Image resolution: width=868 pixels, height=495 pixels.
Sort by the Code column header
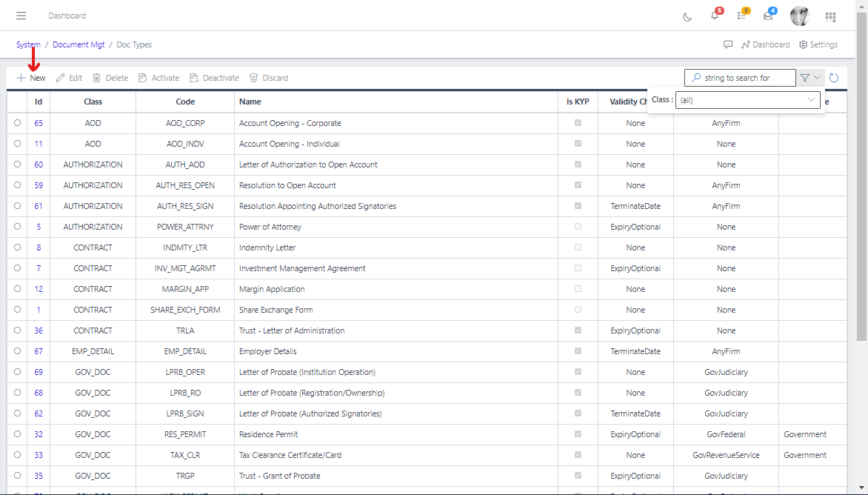click(185, 102)
